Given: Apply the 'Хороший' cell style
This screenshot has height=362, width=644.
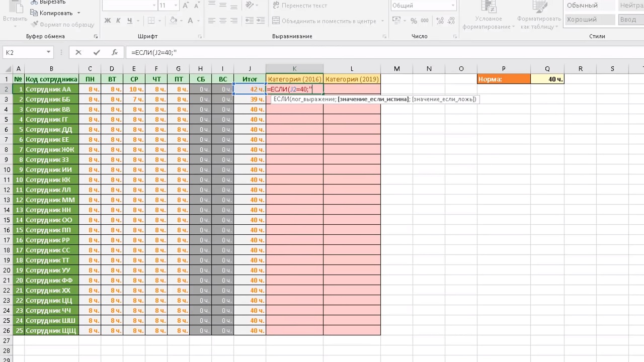Looking at the screenshot, I should tap(589, 20).
